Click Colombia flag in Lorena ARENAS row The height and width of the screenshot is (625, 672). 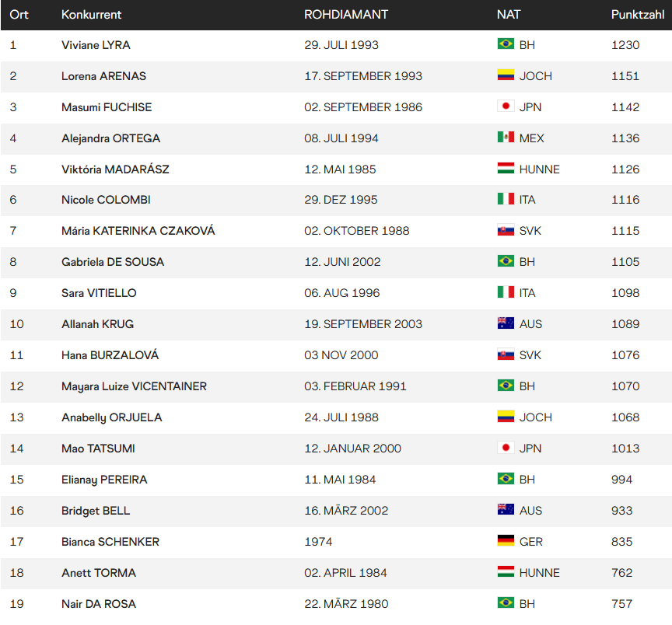point(506,75)
